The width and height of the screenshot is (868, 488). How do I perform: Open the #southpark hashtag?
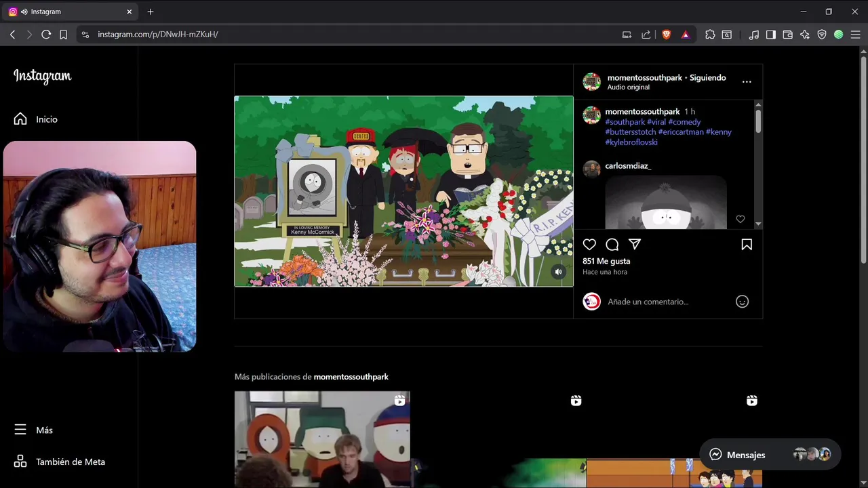625,122
